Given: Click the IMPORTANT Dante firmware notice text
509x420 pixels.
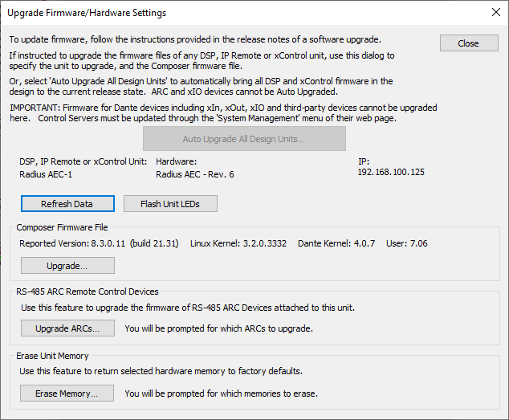Looking at the screenshot, I should pos(223,112).
